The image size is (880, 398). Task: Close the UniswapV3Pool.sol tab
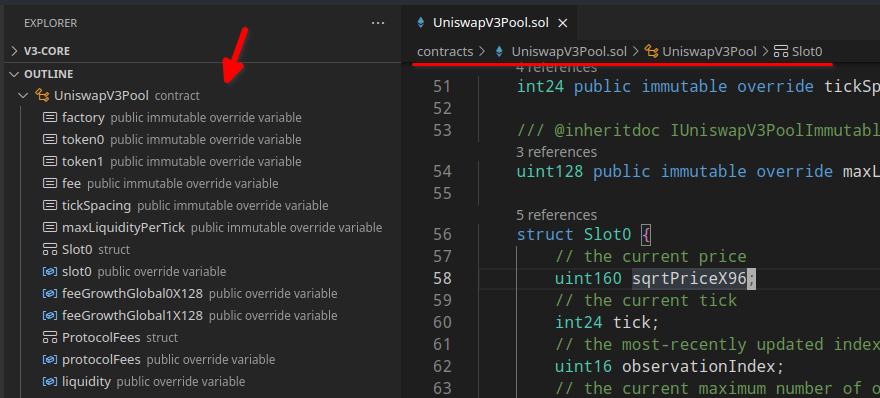tap(563, 23)
